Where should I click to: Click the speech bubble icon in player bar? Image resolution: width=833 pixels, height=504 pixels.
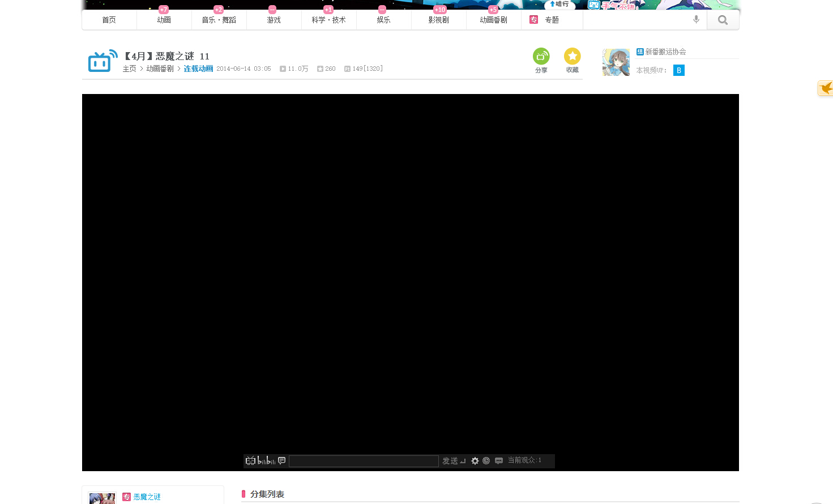pyautogui.click(x=499, y=461)
